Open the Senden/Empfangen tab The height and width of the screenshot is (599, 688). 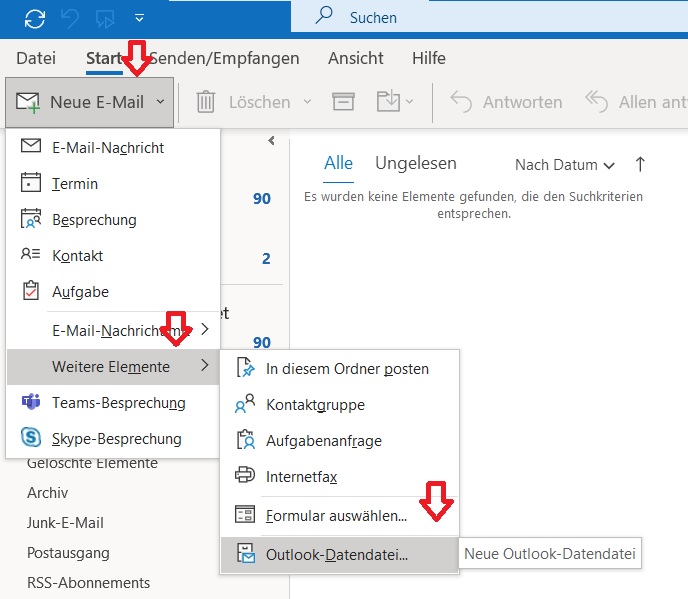(224, 58)
